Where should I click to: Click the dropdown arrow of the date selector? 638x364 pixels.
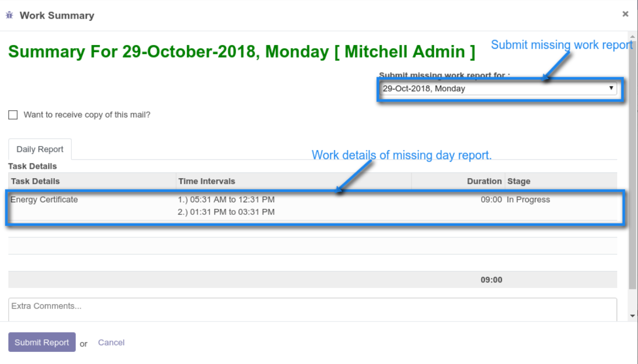(x=611, y=88)
